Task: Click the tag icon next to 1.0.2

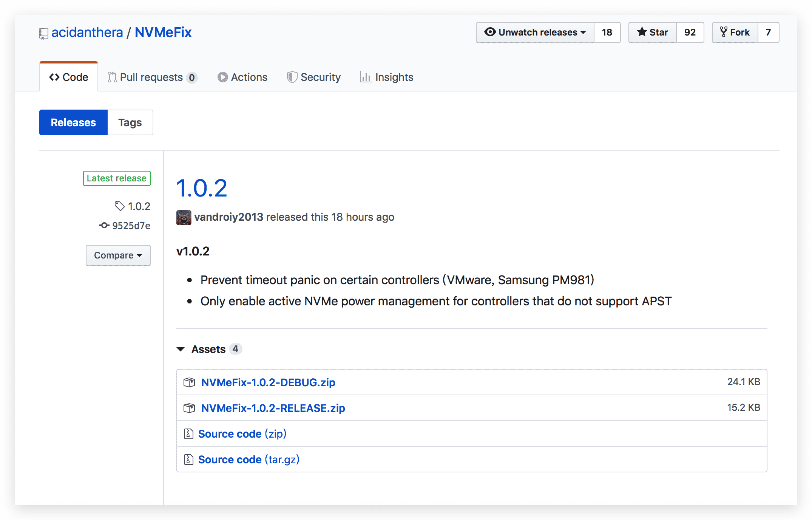Action: click(x=120, y=206)
